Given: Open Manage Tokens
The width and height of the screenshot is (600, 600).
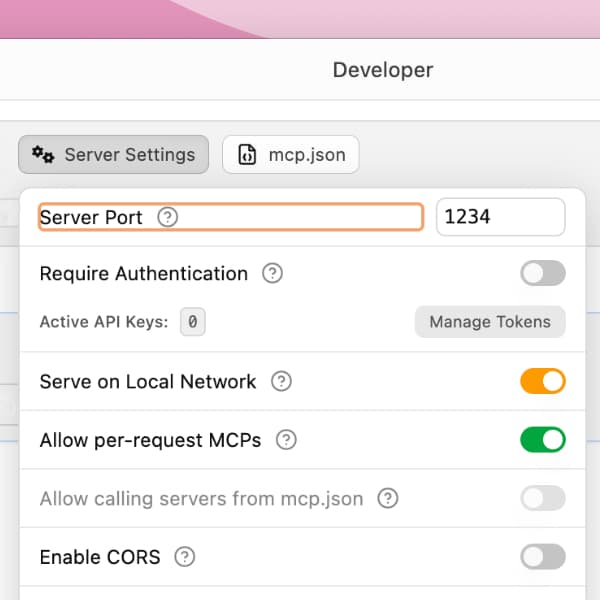Looking at the screenshot, I should [490, 322].
